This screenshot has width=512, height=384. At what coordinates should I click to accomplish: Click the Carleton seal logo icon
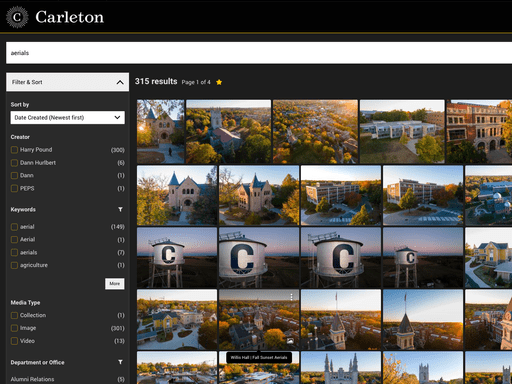pos(17,17)
